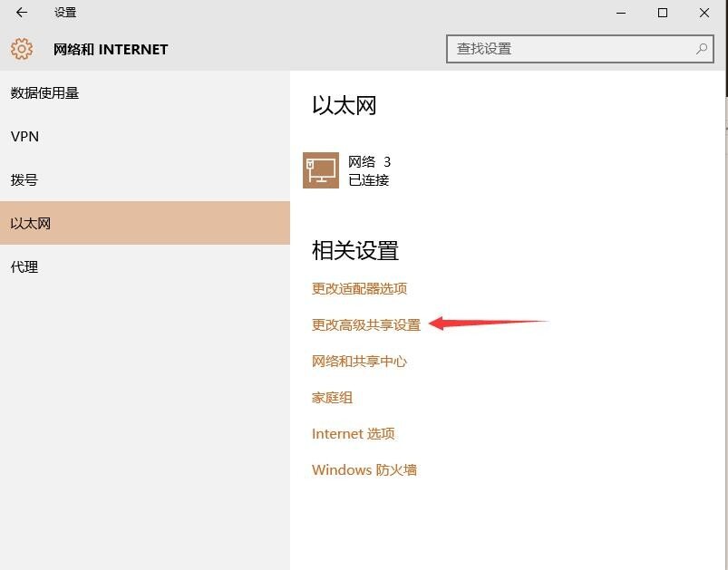Close the settings window
The width and height of the screenshot is (728, 570).
pyautogui.click(x=704, y=13)
